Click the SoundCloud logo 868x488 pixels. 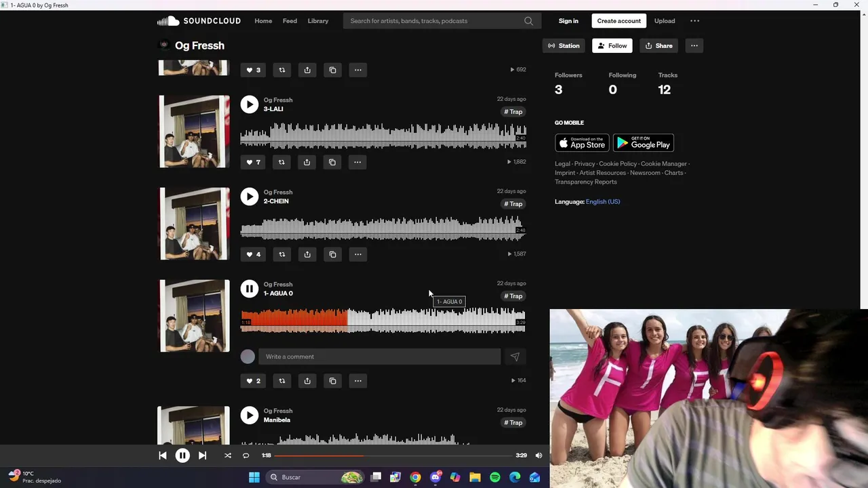tap(199, 21)
